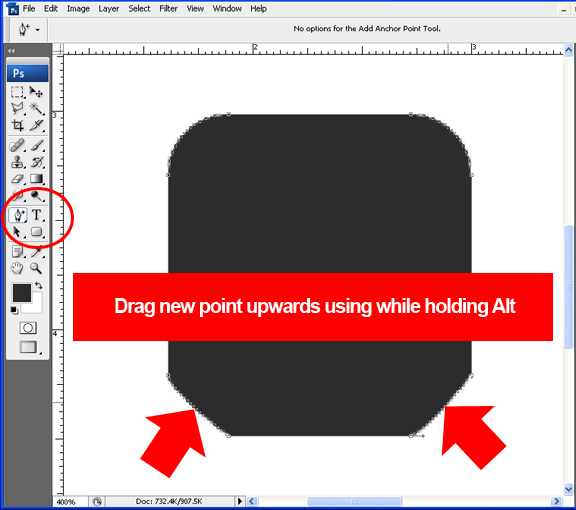Open the Filter menu
Screen dimensions: 576x510
[x=168, y=8]
